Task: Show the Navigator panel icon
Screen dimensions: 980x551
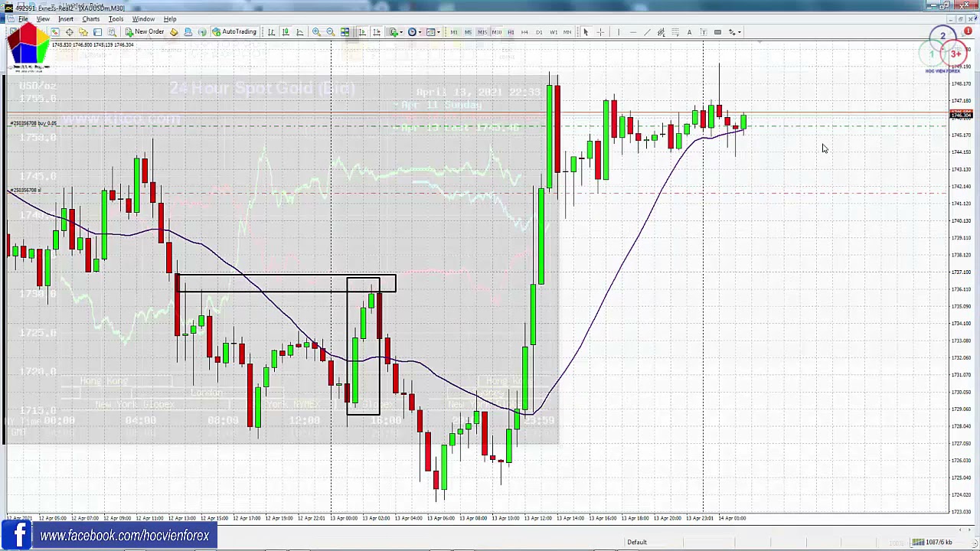Action: pyautogui.click(x=83, y=32)
